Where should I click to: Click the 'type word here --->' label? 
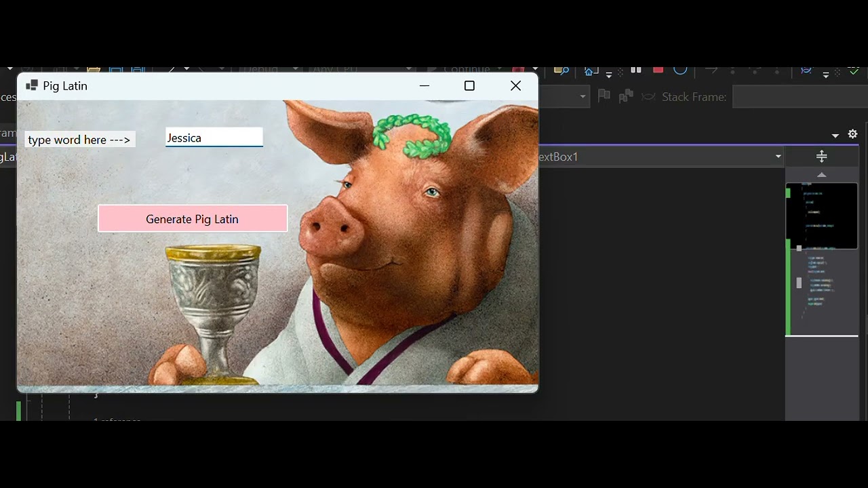80,140
